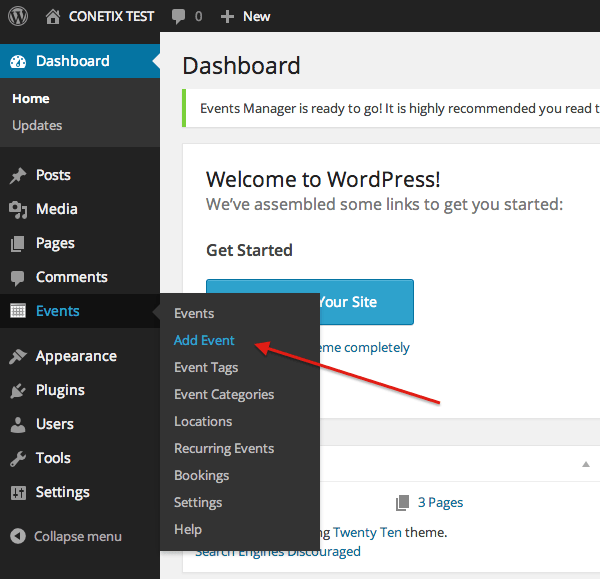This screenshot has height=579, width=600.
Task: Open the Media menu
Action: pos(57,209)
